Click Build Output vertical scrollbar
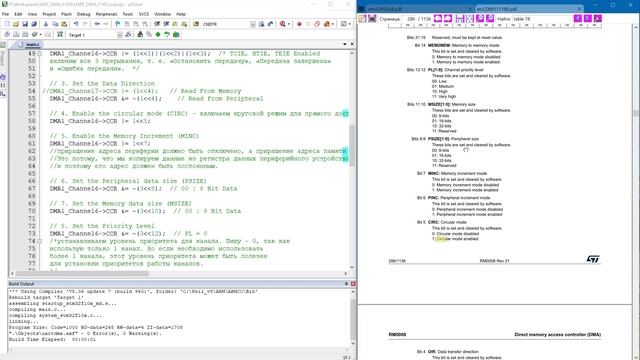Viewport: 640px width, 360px height. (353, 318)
